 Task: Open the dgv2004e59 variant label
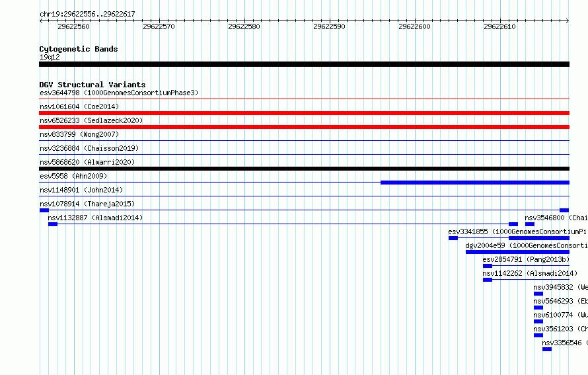coord(527,245)
